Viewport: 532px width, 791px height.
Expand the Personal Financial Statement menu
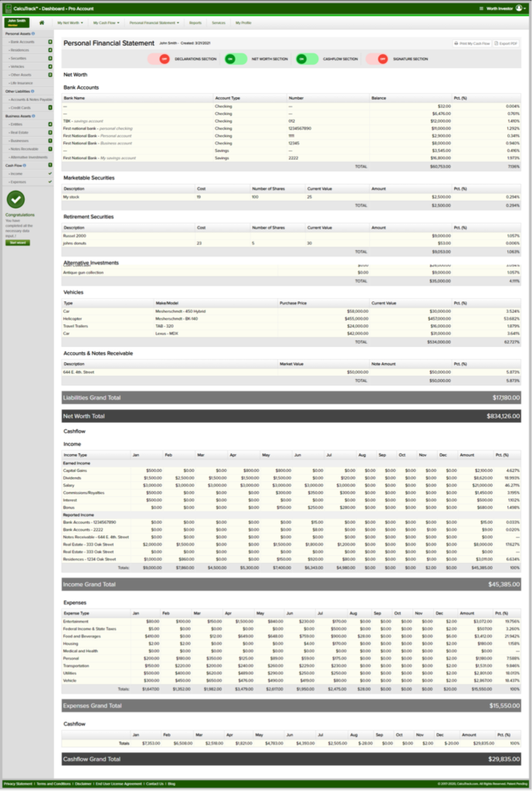pos(154,22)
